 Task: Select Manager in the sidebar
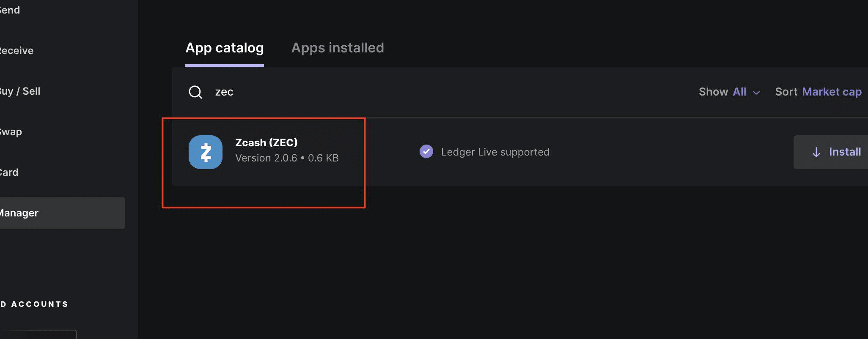pyautogui.click(x=19, y=213)
